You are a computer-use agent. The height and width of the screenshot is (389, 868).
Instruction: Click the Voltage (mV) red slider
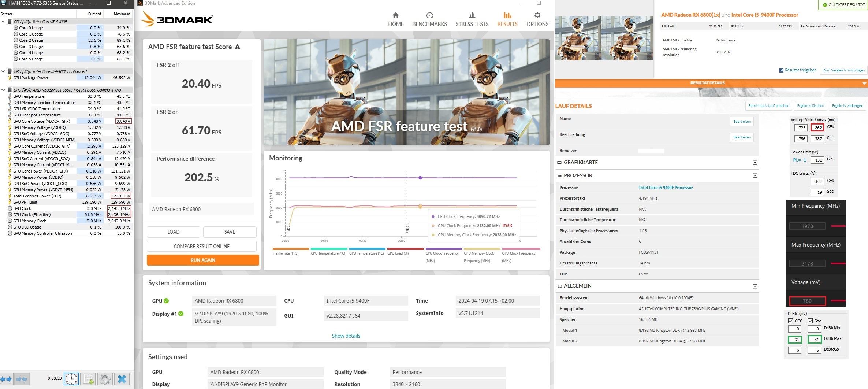click(838, 301)
